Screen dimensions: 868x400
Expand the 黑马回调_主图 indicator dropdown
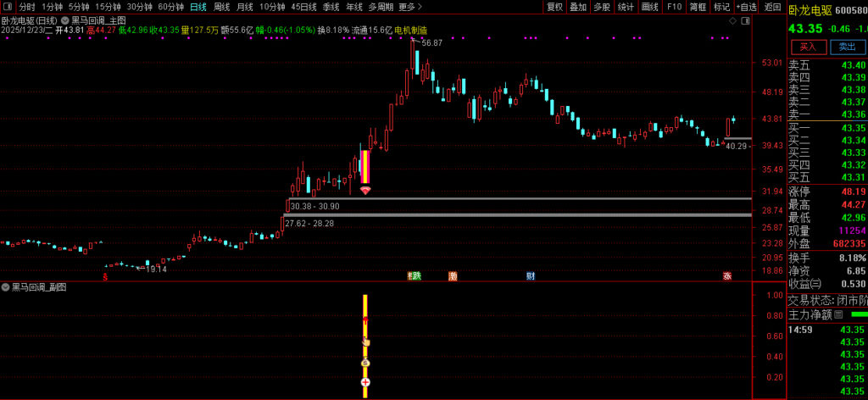pyautogui.click(x=65, y=19)
